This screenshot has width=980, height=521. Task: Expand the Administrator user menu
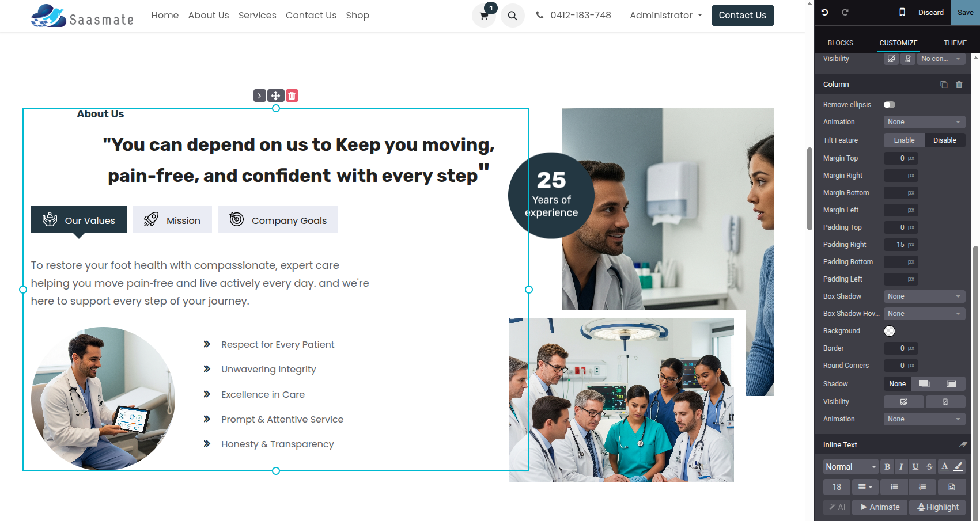[x=666, y=16]
